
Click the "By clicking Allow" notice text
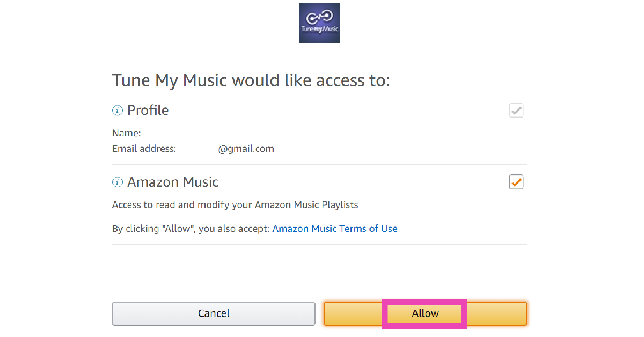[x=191, y=229]
